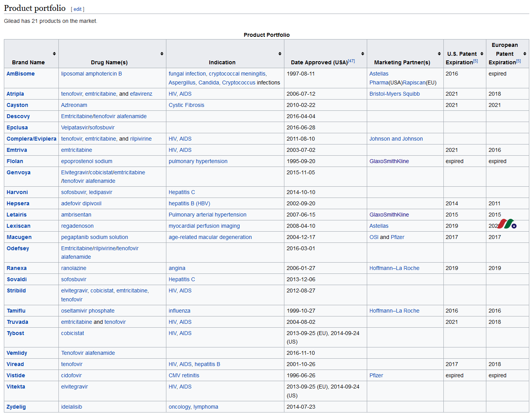This screenshot has width=532, height=416.
Task: Open the Cystic Fibrosis indication link
Action: [186, 105]
